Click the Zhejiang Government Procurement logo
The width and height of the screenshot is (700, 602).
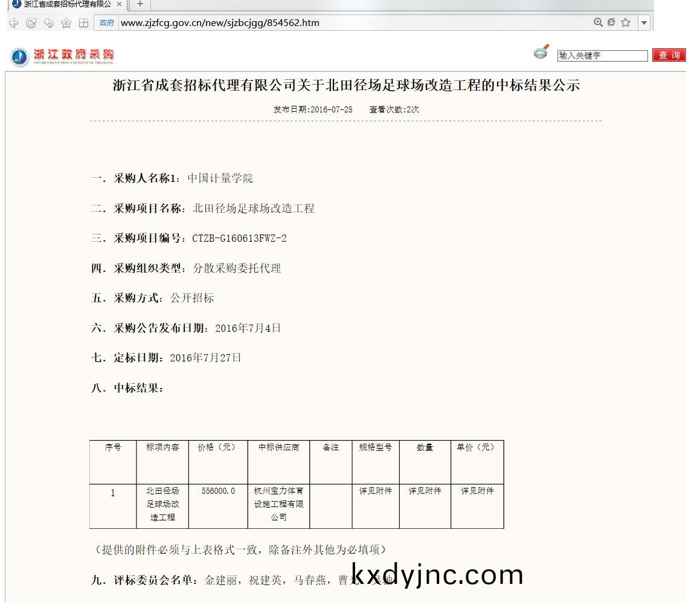(x=62, y=56)
